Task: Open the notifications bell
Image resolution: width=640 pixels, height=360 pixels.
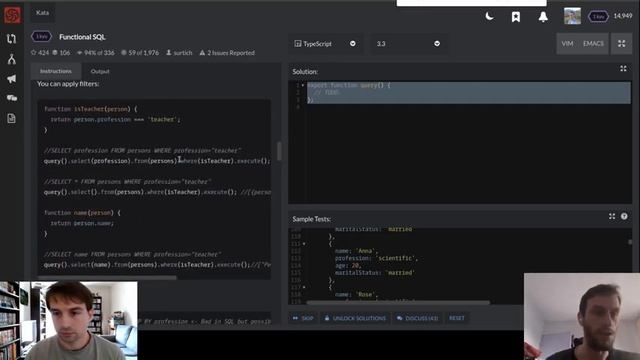Action: (543, 17)
